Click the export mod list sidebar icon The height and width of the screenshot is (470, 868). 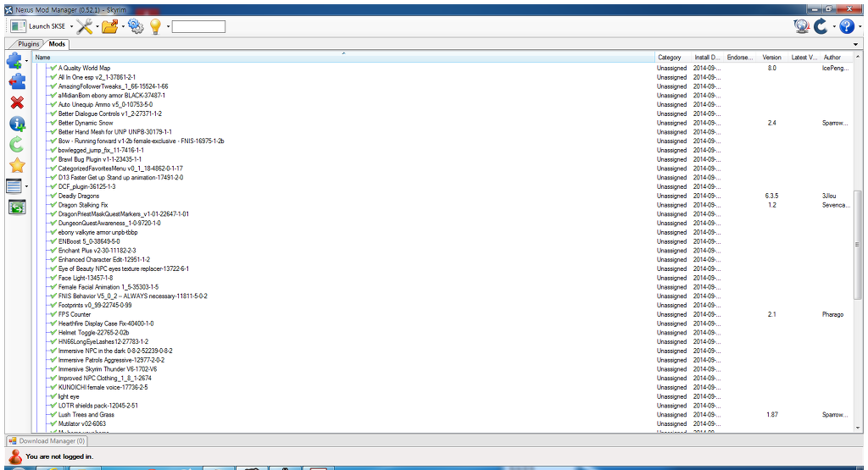click(17, 207)
